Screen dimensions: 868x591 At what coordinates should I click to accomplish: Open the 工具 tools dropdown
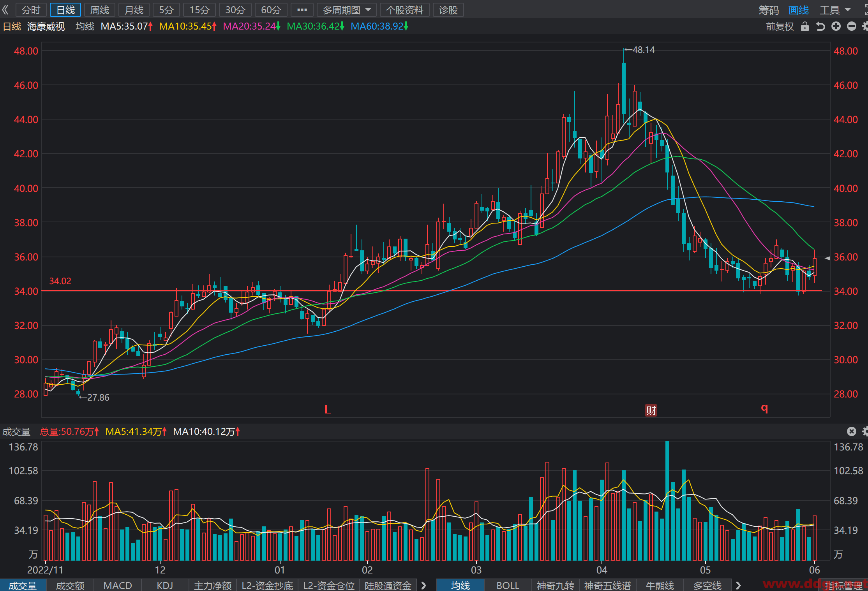tap(835, 10)
